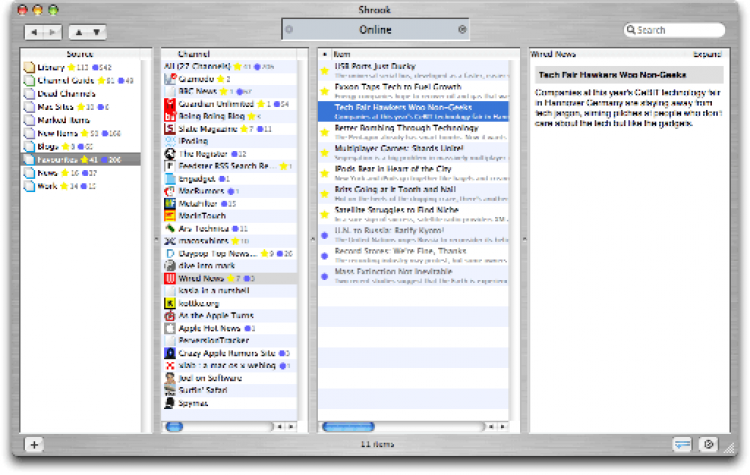
Task: Select the Blogs source
Action: tap(81, 146)
